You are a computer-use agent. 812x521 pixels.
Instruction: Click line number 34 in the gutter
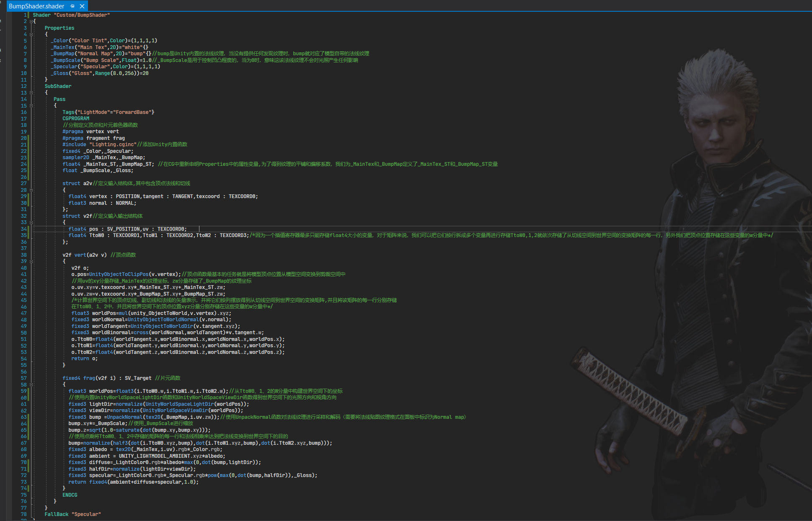[x=23, y=229]
